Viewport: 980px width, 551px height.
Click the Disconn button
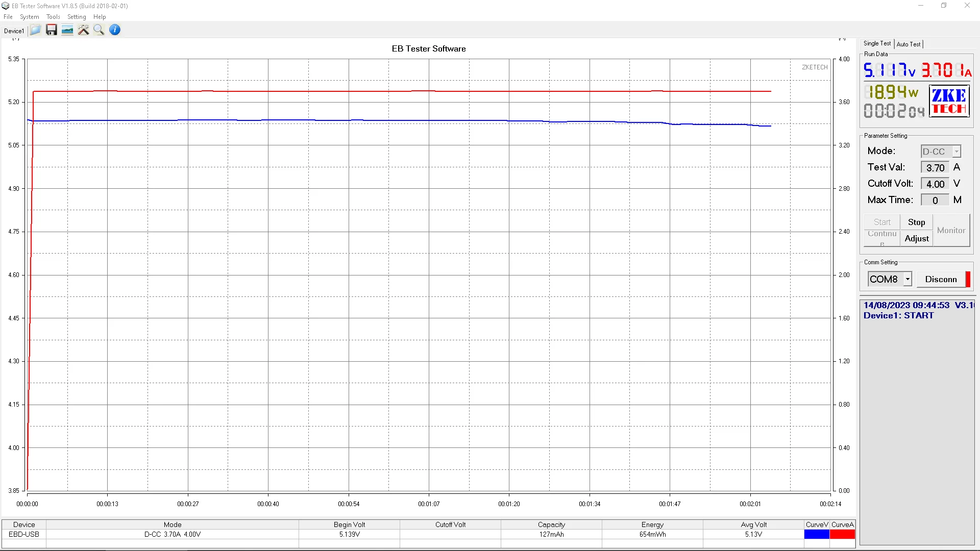(x=941, y=279)
